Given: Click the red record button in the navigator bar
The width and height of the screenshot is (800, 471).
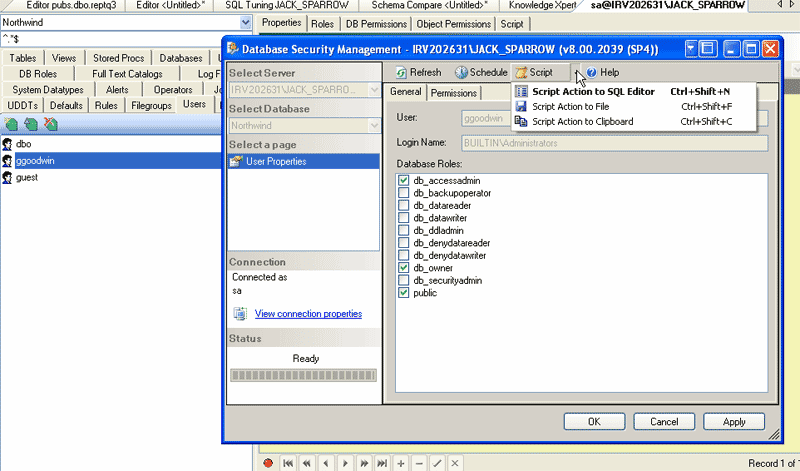Looking at the screenshot, I should pos(268,463).
